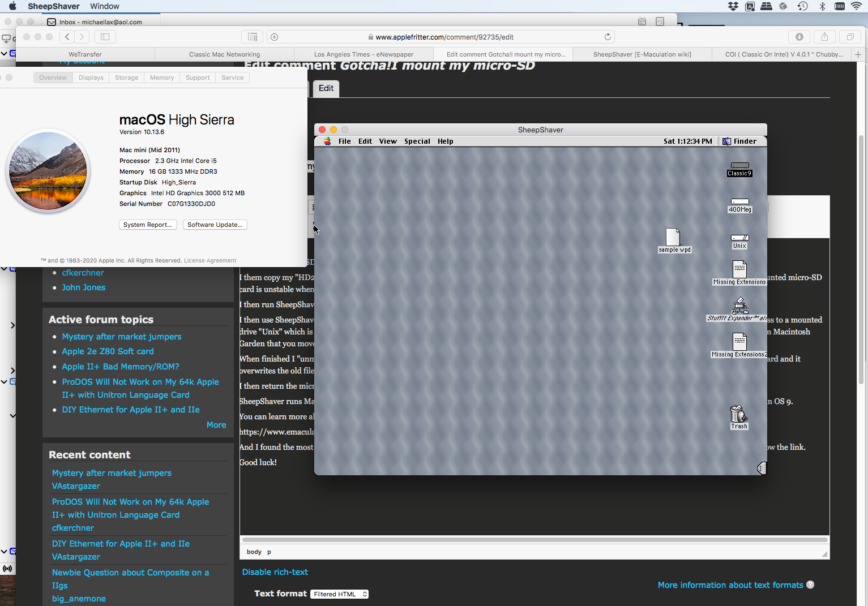Open the Edit menu in SheepShaver
The width and height of the screenshot is (868, 606).
pos(365,141)
